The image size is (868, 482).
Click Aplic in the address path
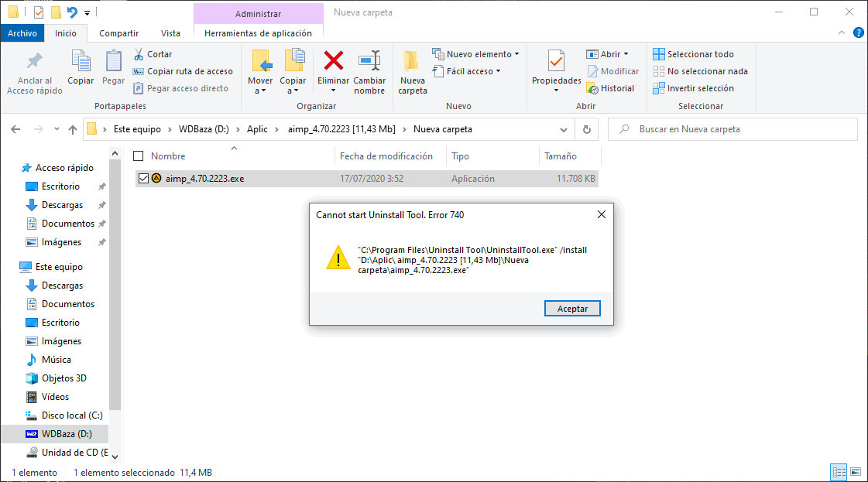pyautogui.click(x=257, y=129)
